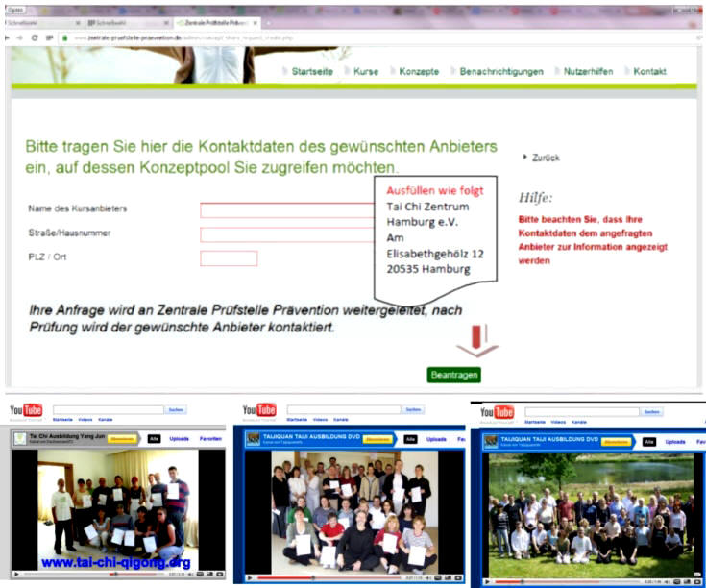
Task: Click the YouTube logo above the Yang Jun video
Action: pyautogui.click(x=26, y=411)
